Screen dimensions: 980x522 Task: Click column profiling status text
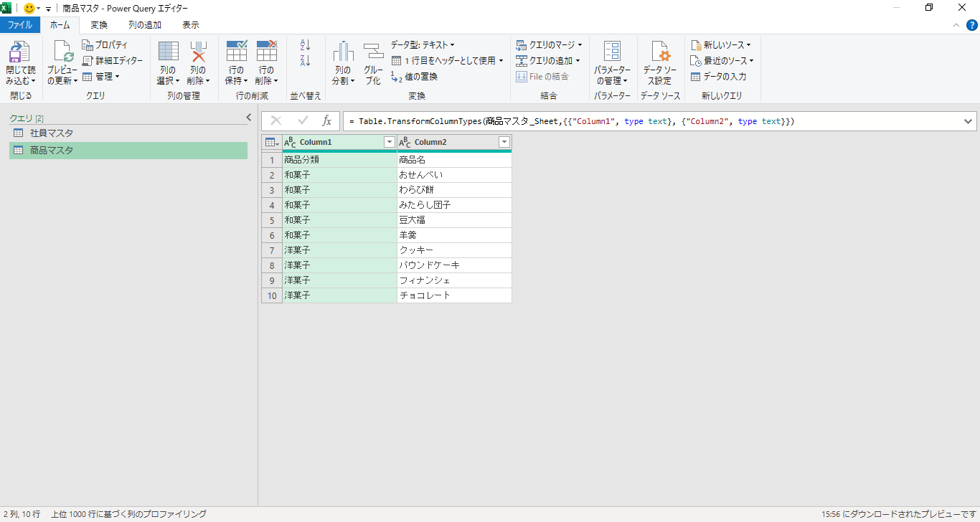coord(129,514)
